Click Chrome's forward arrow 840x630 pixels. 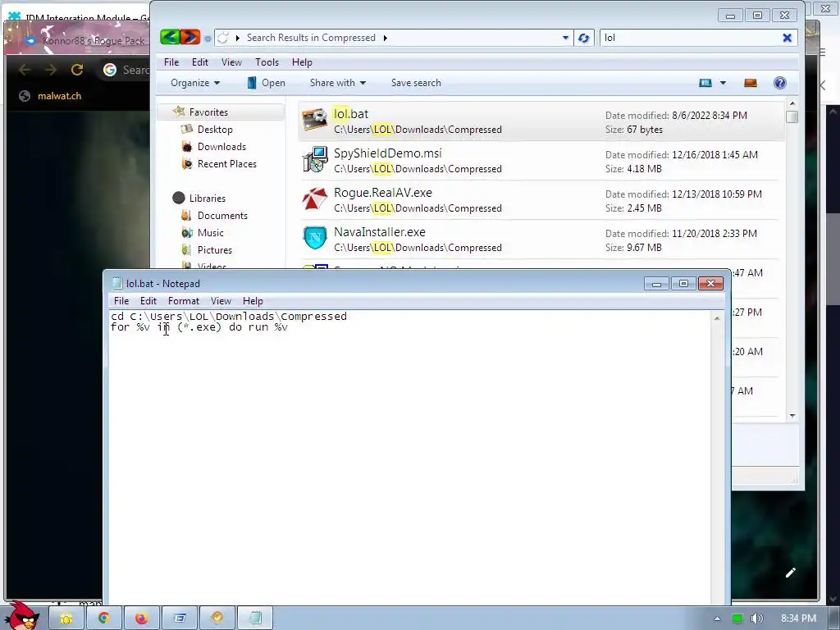tap(50, 70)
